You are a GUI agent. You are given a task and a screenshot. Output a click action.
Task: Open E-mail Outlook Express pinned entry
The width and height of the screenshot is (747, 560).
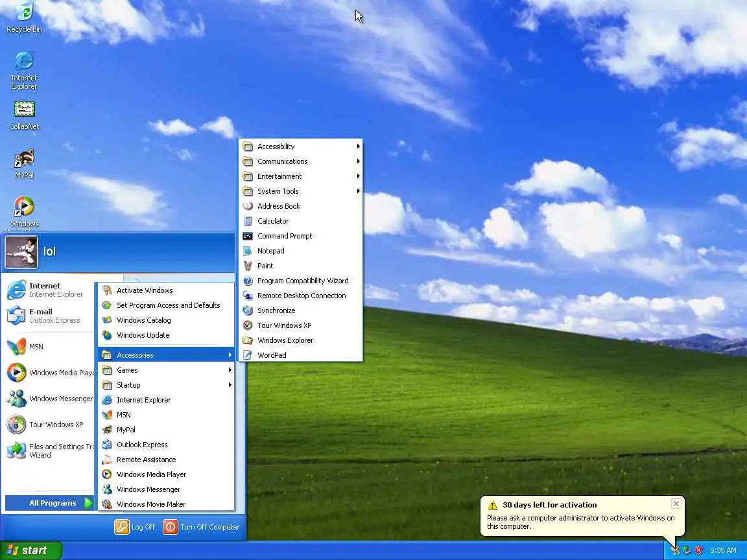49,316
